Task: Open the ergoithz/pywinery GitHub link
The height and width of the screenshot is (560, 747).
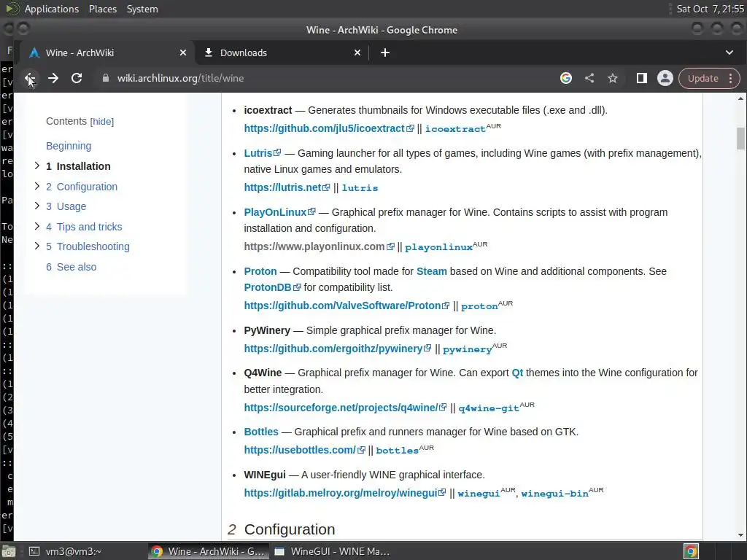Action: [x=337, y=349]
